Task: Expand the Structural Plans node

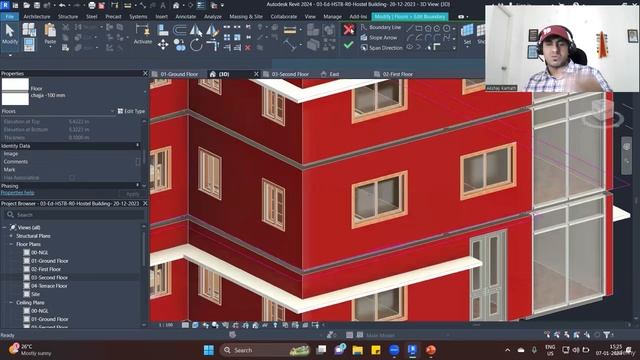Action: (x=11, y=236)
